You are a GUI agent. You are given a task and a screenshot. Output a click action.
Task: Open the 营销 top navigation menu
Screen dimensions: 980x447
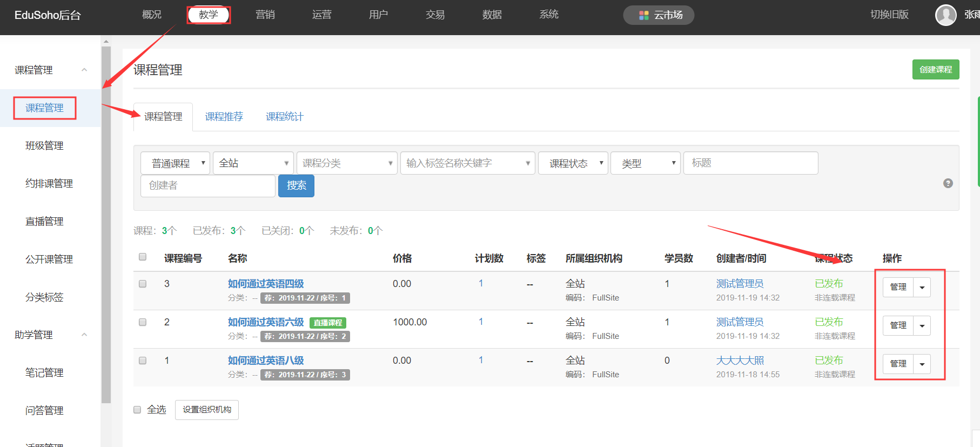pos(265,15)
